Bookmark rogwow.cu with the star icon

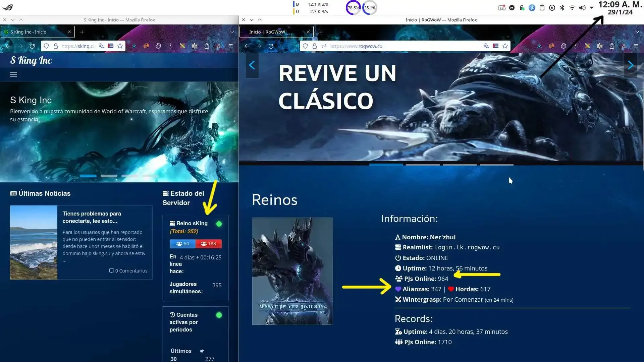click(x=505, y=46)
